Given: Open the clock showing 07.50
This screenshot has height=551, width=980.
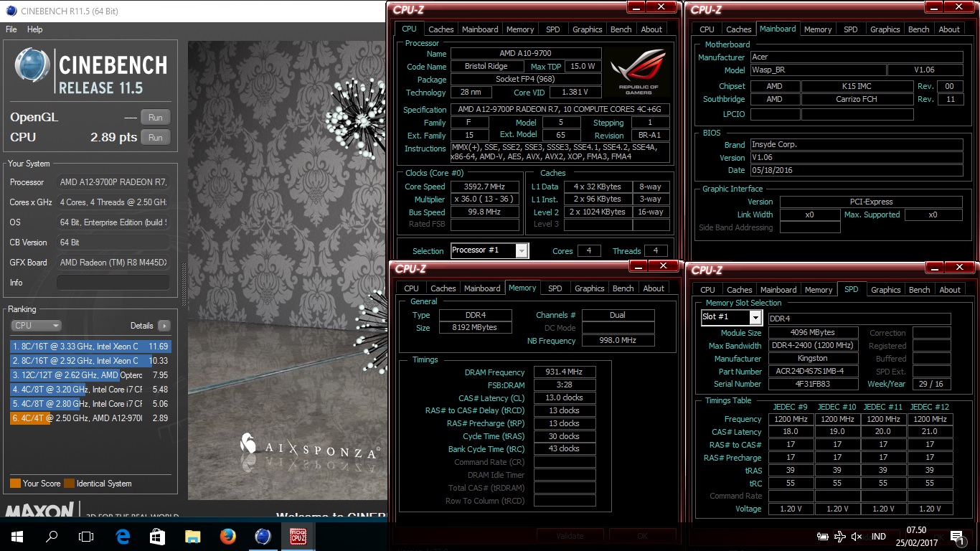Looking at the screenshot, I should pyautogui.click(x=916, y=530).
